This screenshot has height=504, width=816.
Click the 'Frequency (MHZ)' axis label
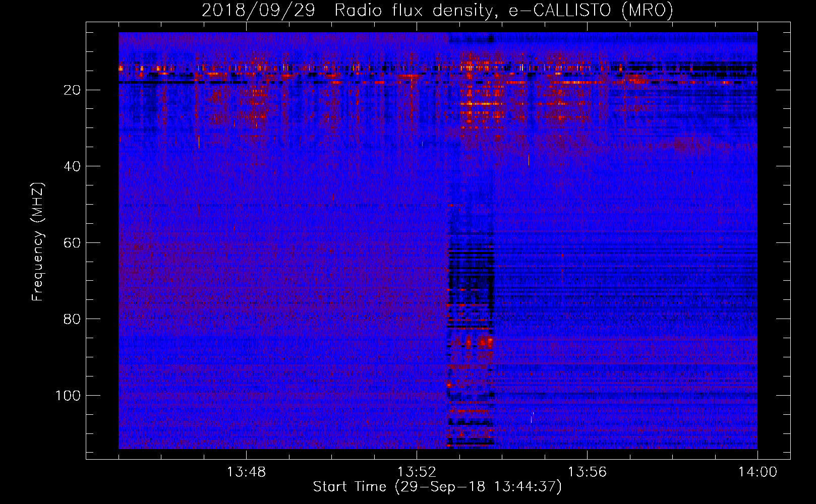[x=38, y=242]
